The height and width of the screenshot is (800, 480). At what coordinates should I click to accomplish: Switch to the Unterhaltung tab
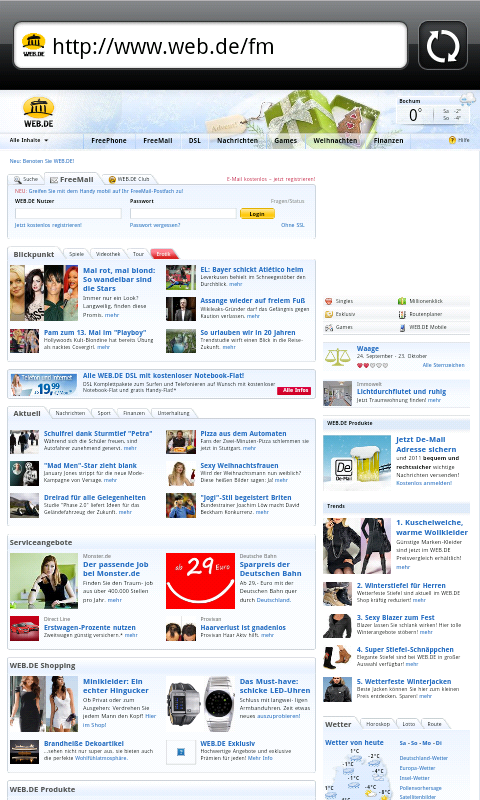[x=173, y=413]
